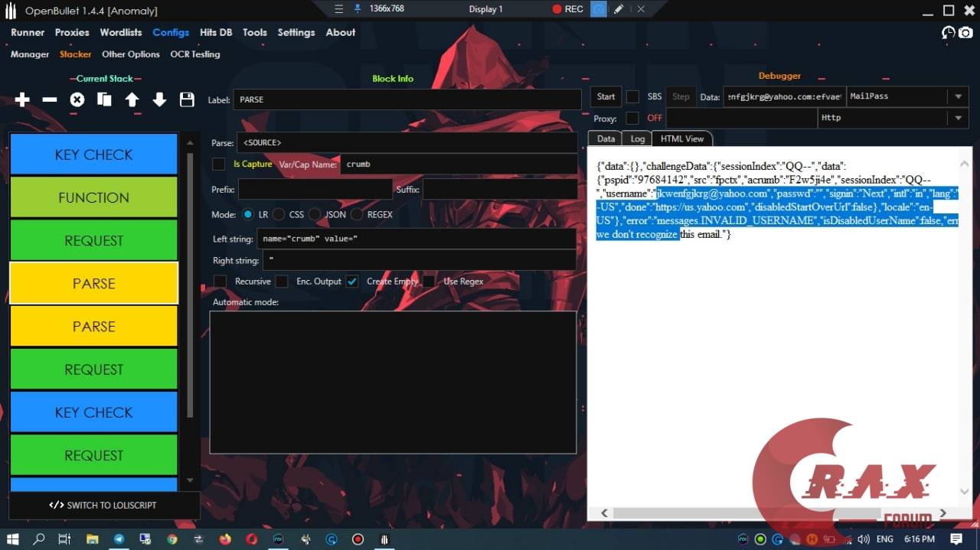Save the config with the floppy disk icon
Viewport: 980px width, 550px height.
click(x=187, y=99)
